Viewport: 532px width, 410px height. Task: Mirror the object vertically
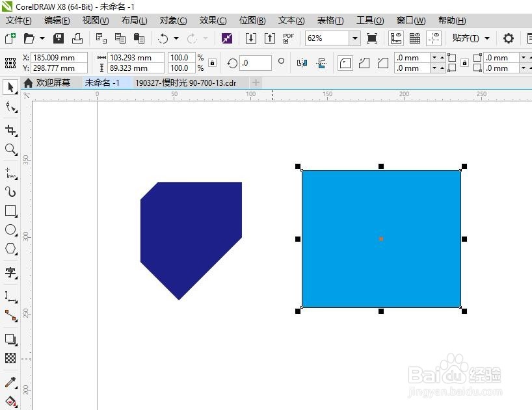click(x=321, y=63)
